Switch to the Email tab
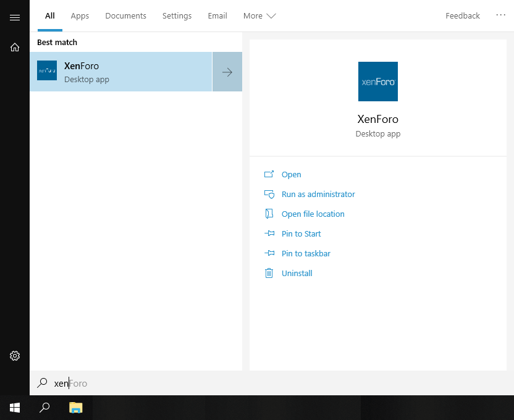514x420 pixels. (217, 15)
